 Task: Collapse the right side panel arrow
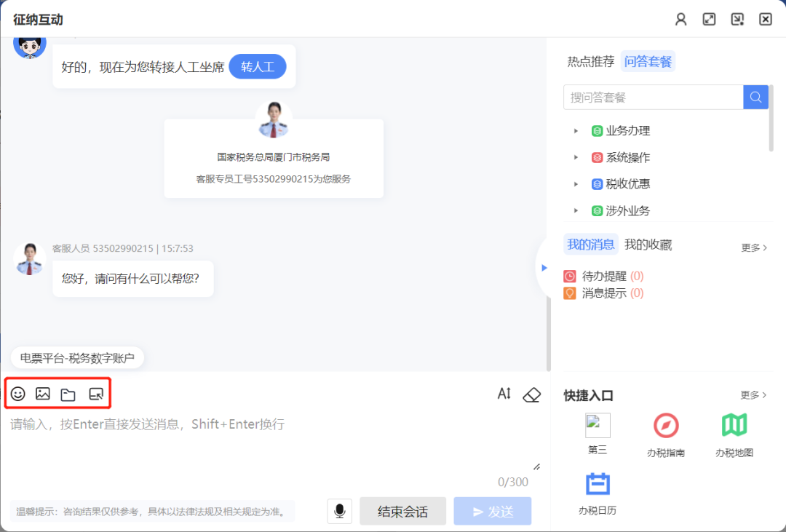(544, 268)
